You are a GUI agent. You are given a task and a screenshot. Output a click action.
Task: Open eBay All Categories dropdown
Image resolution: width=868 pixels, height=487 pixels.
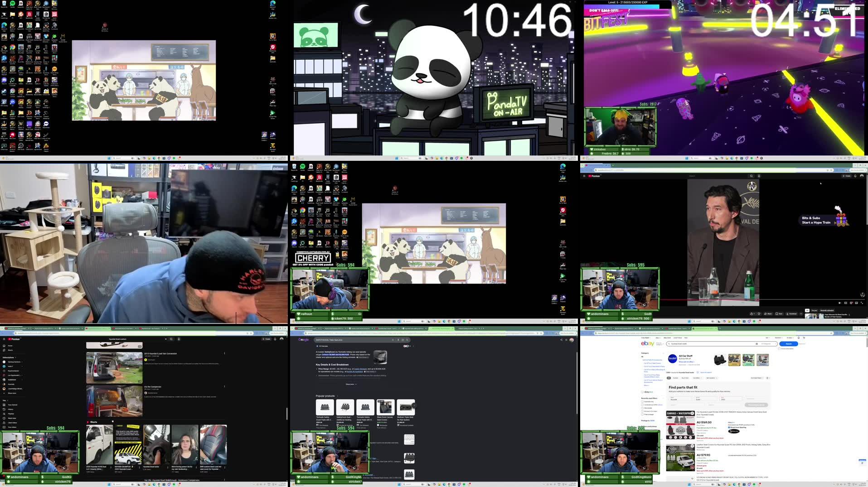coord(769,344)
